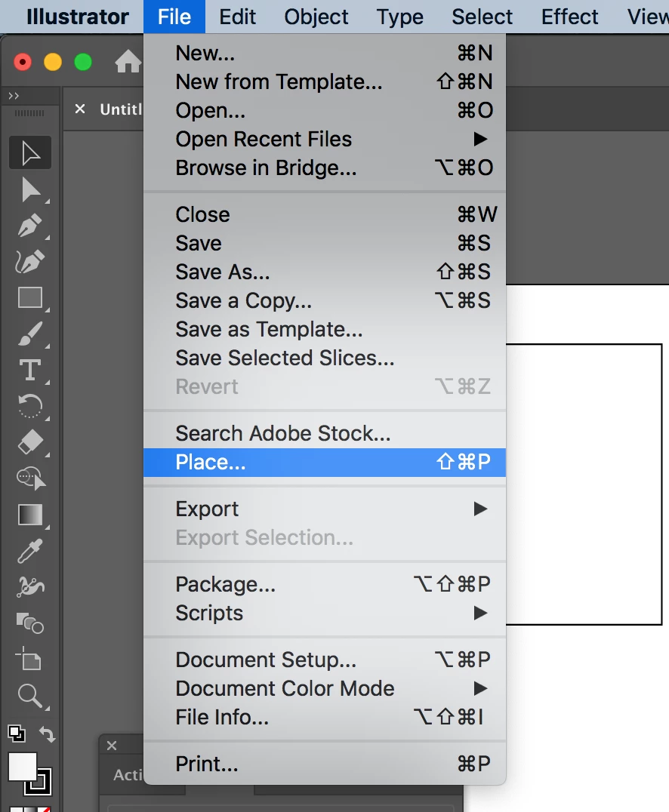
Task: Open the File menu
Action: [174, 17]
